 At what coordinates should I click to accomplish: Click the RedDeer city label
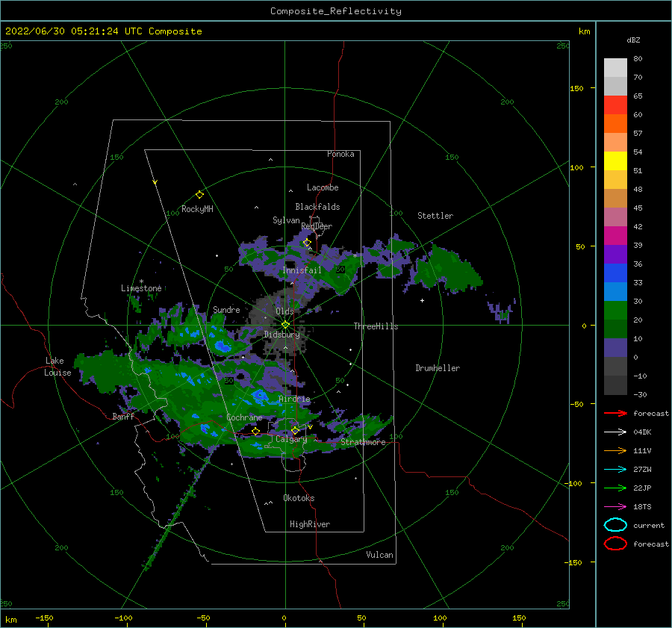click(317, 226)
